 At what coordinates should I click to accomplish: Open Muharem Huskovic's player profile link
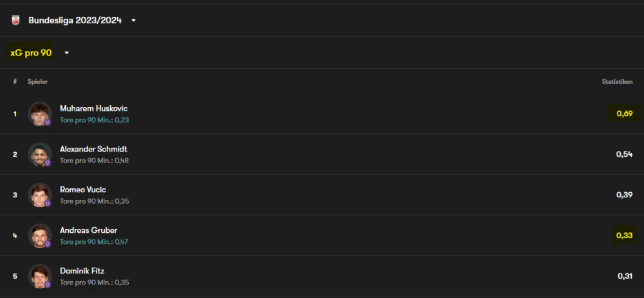pos(89,108)
